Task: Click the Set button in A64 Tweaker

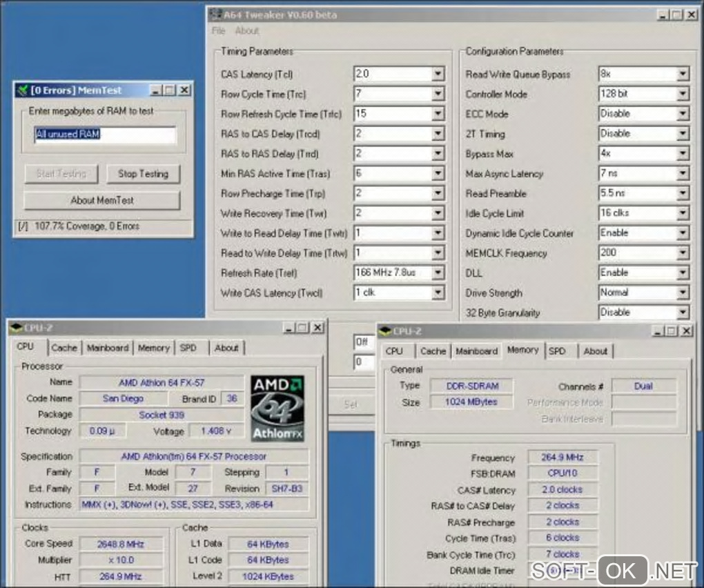Action: pyautogui.click(x=351, y=404)
